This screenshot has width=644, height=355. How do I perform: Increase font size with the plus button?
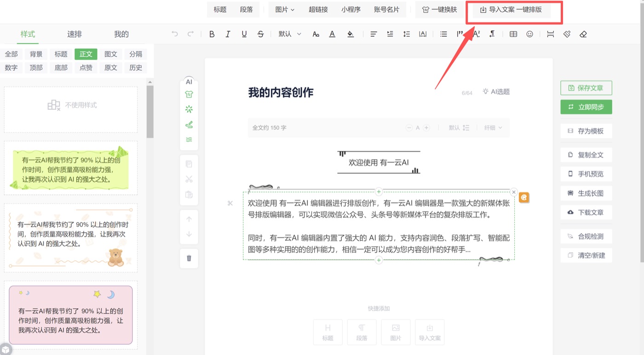[x=426, y=128]
